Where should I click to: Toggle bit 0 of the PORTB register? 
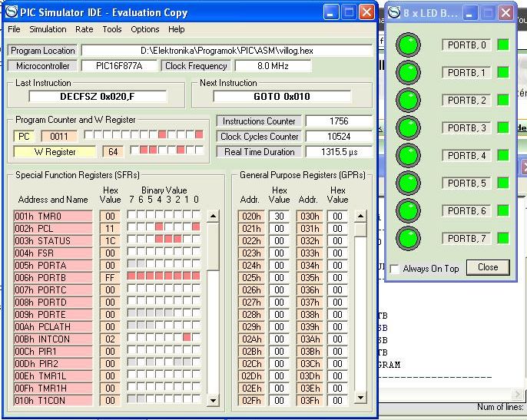[x=196, y=276]
